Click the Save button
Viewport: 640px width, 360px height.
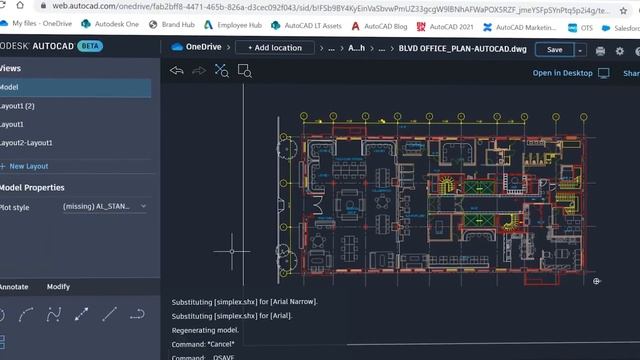(555, 50)
